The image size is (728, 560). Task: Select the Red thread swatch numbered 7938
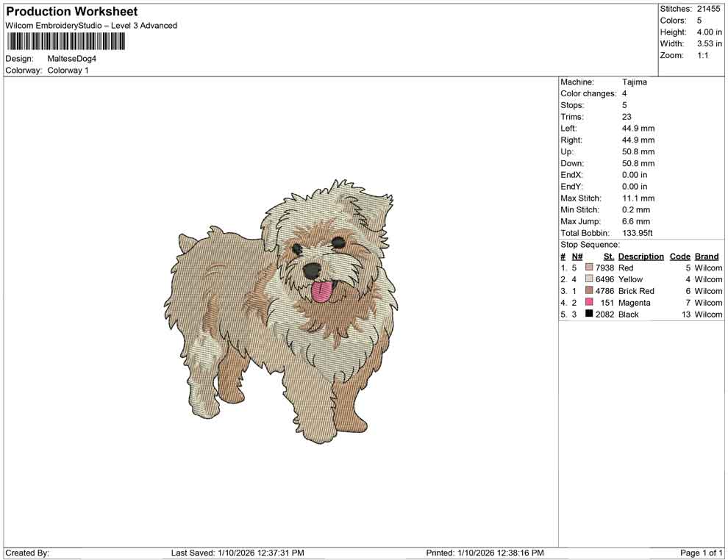pyautogui.click(x=588, y=268)
